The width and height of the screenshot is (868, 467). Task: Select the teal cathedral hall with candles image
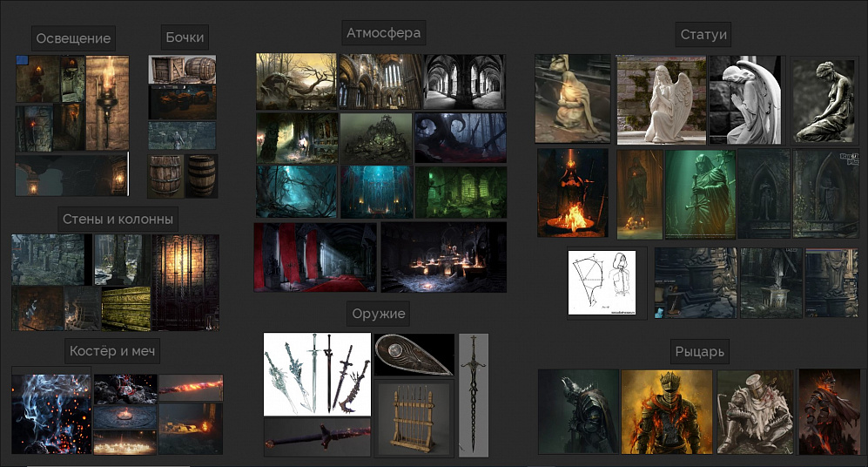coord(376,192)
